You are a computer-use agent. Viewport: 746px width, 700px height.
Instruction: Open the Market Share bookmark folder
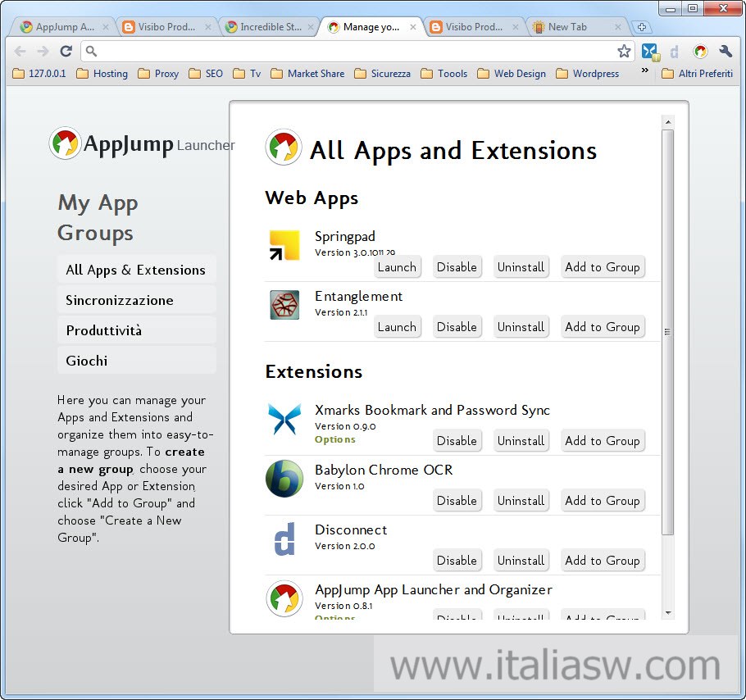point(307,74)
